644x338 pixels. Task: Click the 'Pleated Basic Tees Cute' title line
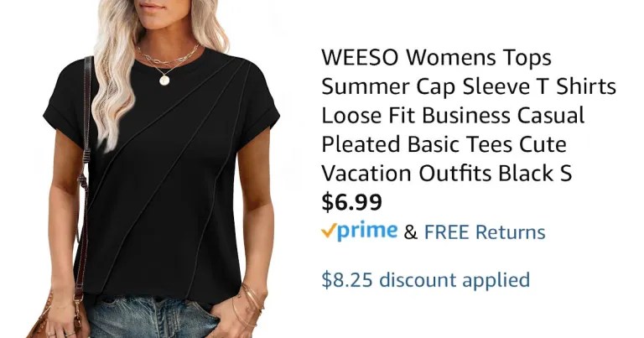pyautogui.click(x=444, y=144)
